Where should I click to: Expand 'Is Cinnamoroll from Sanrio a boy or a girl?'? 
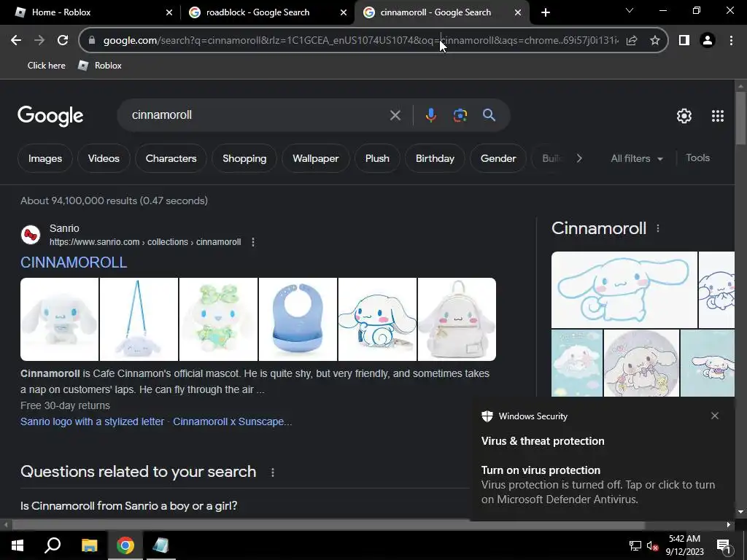tap(128, 506)
